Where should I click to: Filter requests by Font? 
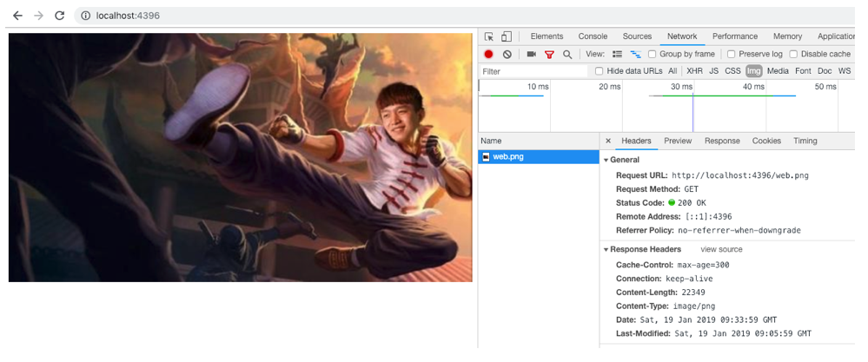click(x=803, y=70)
